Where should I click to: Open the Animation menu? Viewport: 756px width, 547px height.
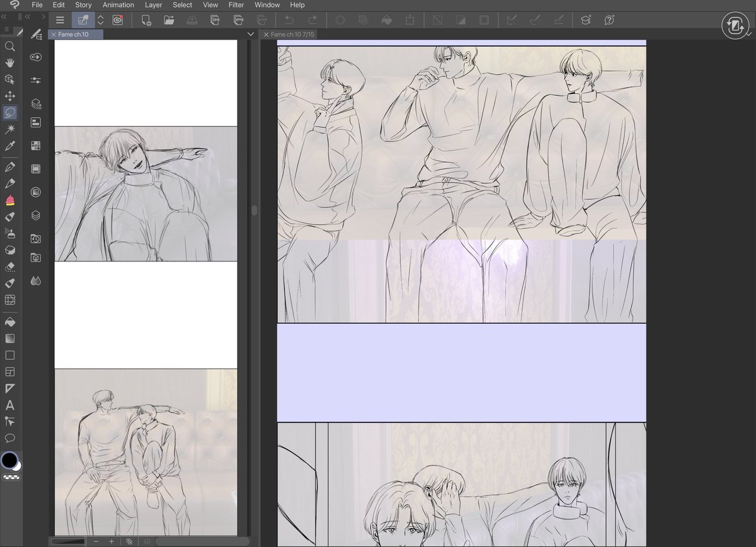click(118, 5)
